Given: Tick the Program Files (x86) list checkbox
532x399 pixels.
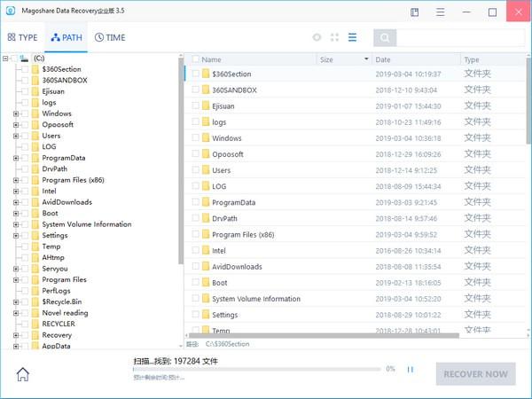Looking at the screenshot, I should tap(195, 234).
